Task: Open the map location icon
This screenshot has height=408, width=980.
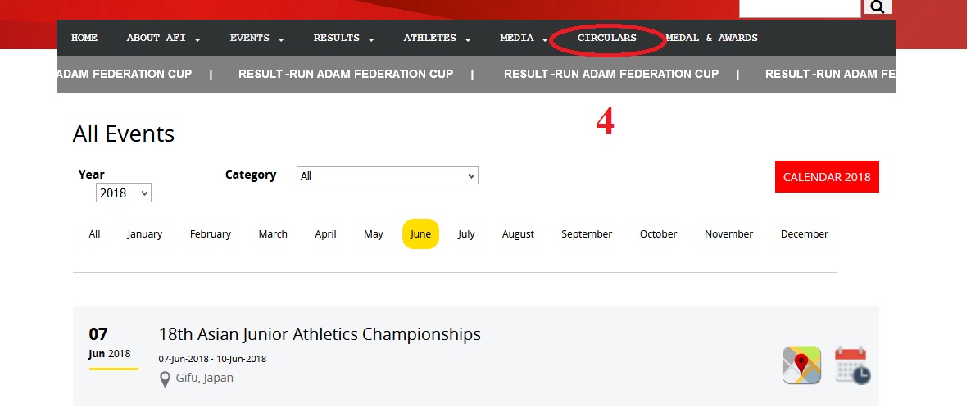Action: point(801,365)
